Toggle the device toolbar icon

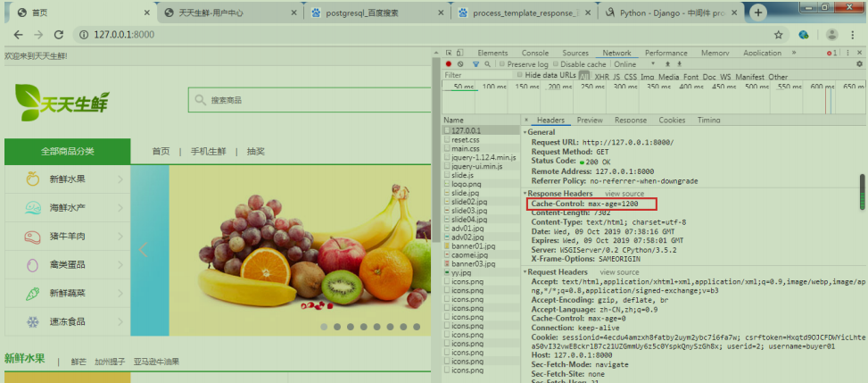(x=459, y=53)
